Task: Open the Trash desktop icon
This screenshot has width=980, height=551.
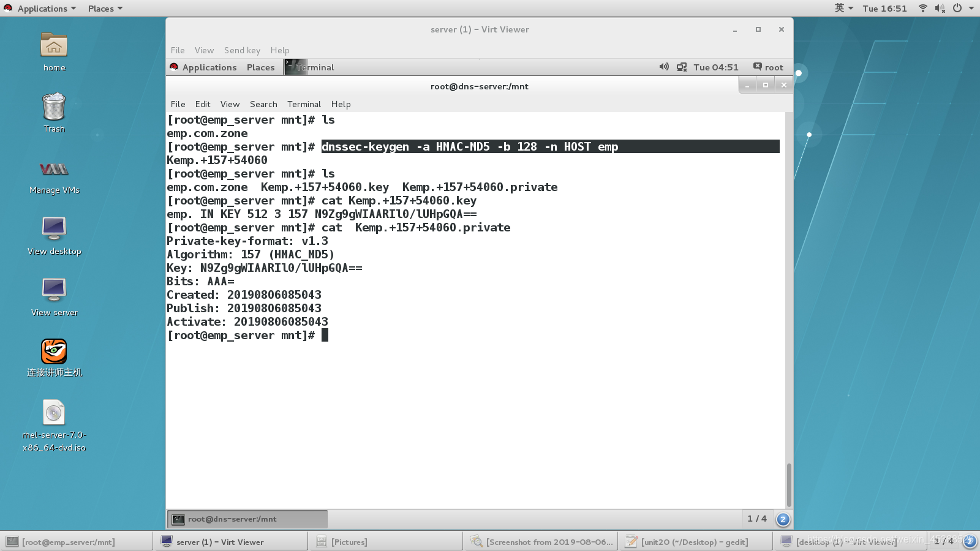Action: [x=54, y=107]
